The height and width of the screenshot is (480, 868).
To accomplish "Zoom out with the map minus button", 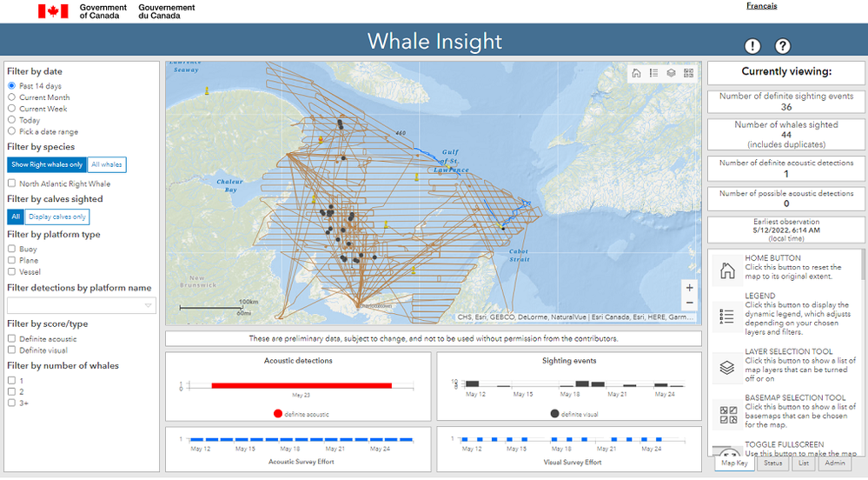I will [x=690, y=303].
